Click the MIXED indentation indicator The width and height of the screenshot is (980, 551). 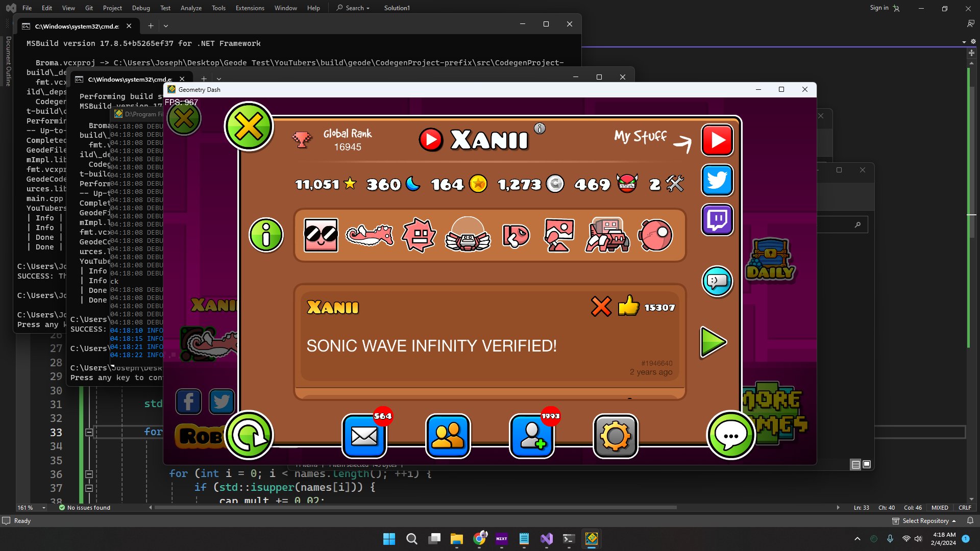pyautogui.click(x=940, y=508)
